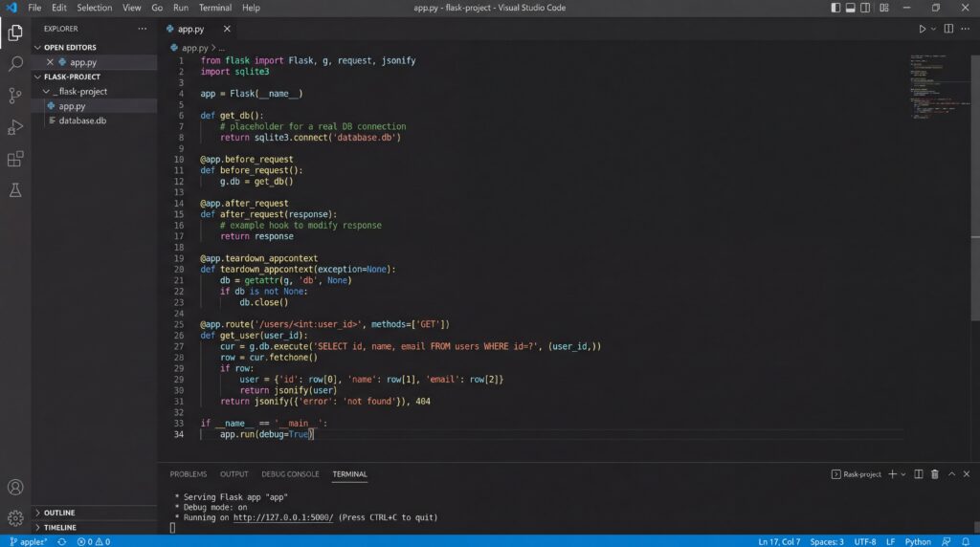Switch to the Debug Console tab

click(290, 474)
